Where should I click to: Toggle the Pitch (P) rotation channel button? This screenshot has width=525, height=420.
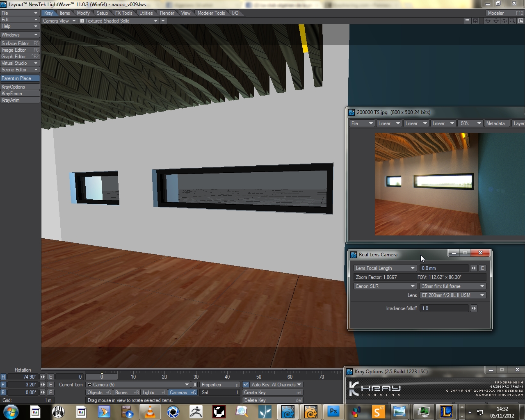(3, 385)
